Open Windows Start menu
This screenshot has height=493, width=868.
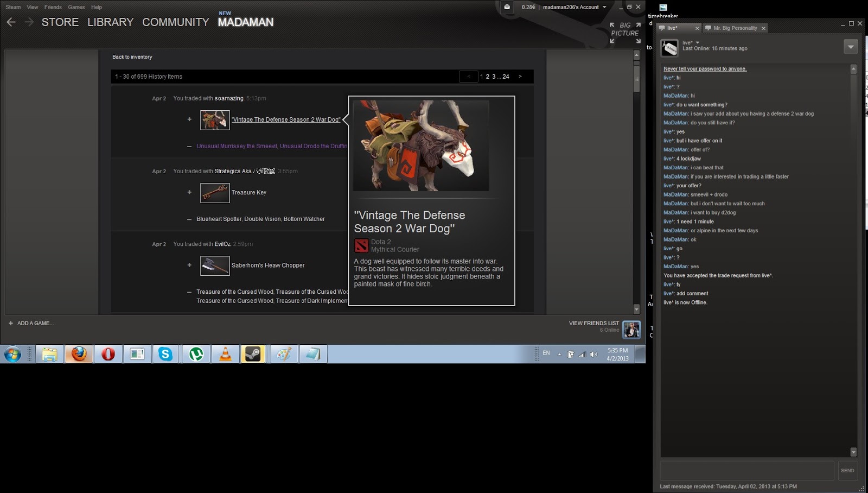[12, 355]
